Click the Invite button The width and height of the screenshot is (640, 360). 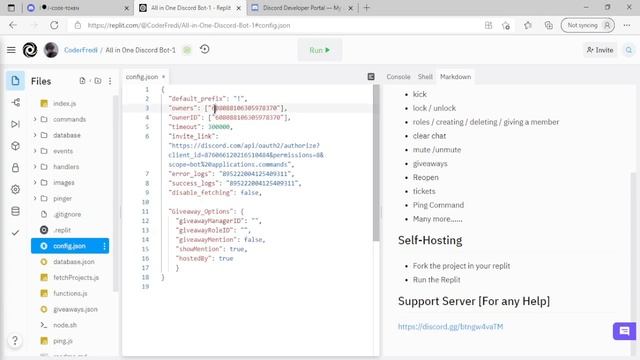click(x=600, y=50)
